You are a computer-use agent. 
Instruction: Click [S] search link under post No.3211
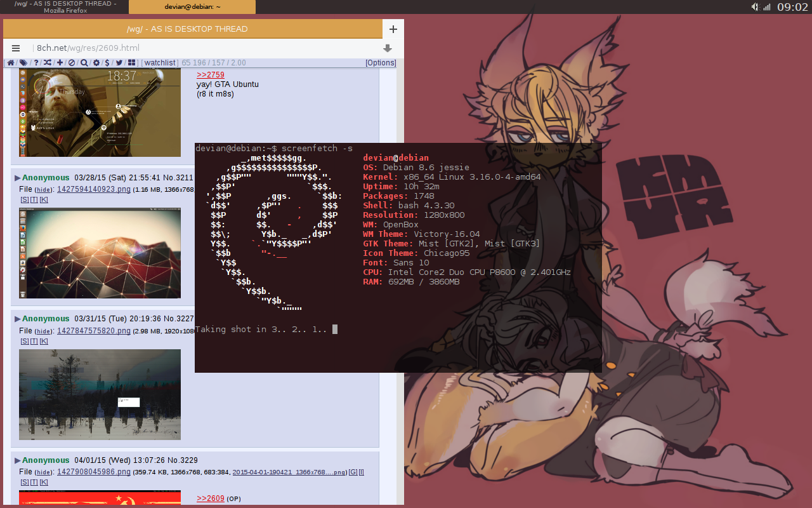click(25, 200)
